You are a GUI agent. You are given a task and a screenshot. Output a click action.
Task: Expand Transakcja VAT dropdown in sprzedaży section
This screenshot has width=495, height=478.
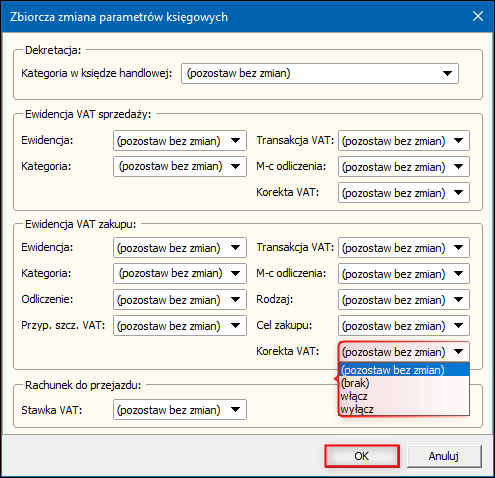coord(404,141)
